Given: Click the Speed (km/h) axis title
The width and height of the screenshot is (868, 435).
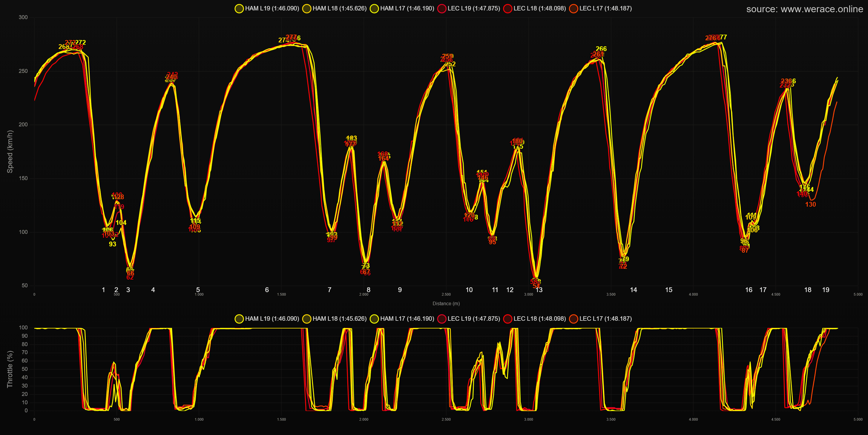Looking at the screenshot, I should tap(10, 152).
